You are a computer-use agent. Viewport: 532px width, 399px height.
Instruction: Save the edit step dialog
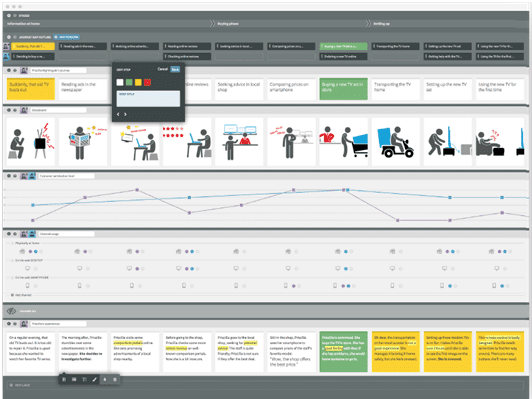point(175,69)
